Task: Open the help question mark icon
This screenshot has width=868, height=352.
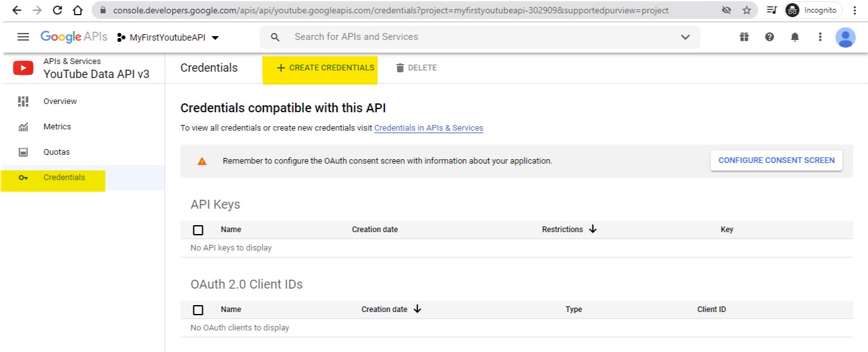Action: [x=769, y=37]
